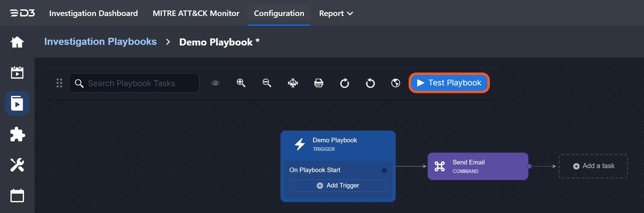The width and height of the screenshot is (644, 213).
Task: Click the counterclockwise undo arrow icon
Action: click(370, 83)
